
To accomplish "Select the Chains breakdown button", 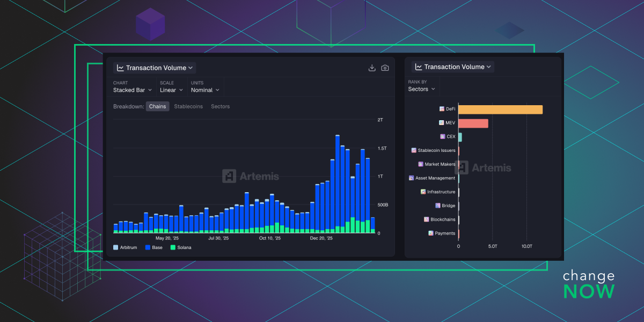I will (157, 106).
